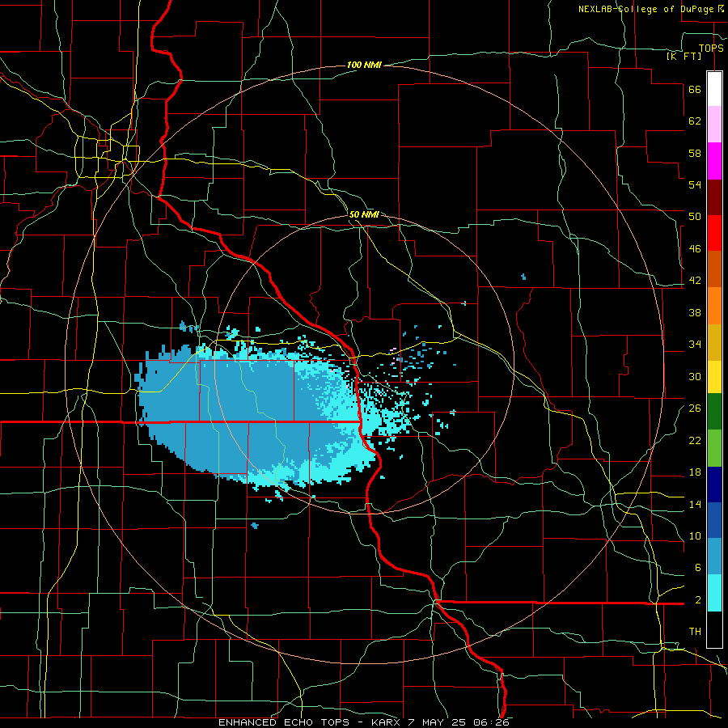
Task: Click the '10' legend label
Action: (695, 536)
